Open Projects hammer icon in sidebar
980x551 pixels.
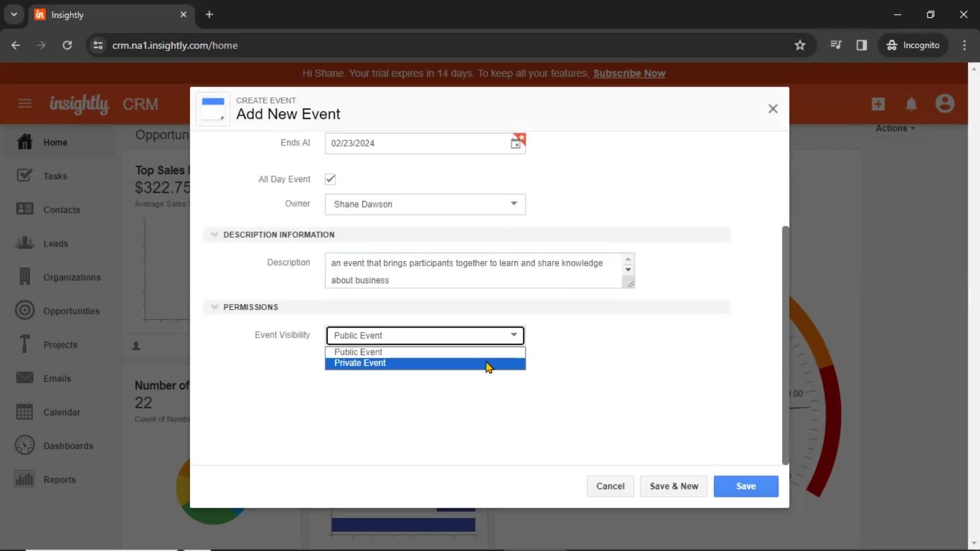[x=24, y=344]
